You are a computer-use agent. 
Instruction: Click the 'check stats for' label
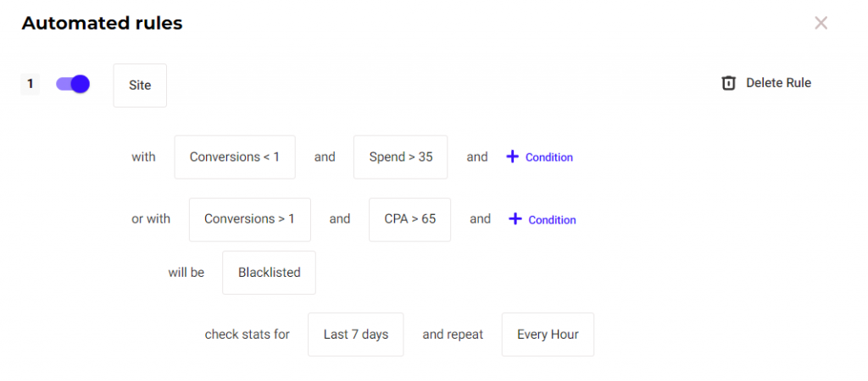tap(247, 334)
